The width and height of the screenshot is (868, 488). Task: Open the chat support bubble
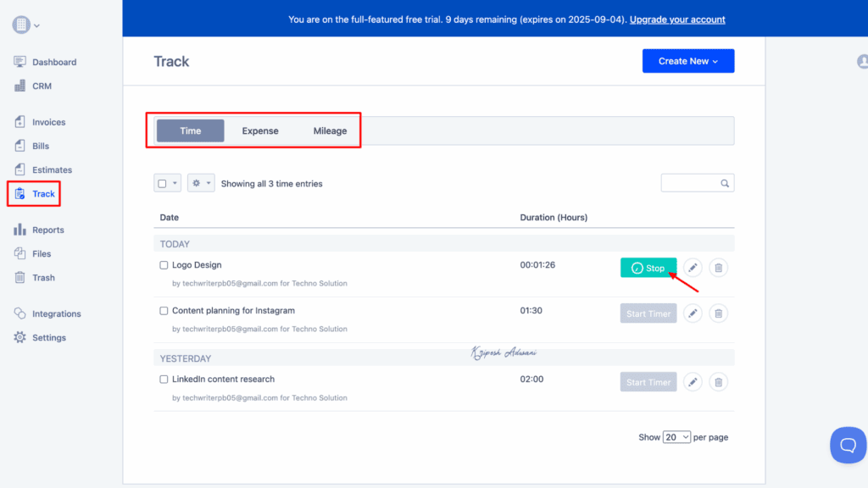(x=848, y=444)
